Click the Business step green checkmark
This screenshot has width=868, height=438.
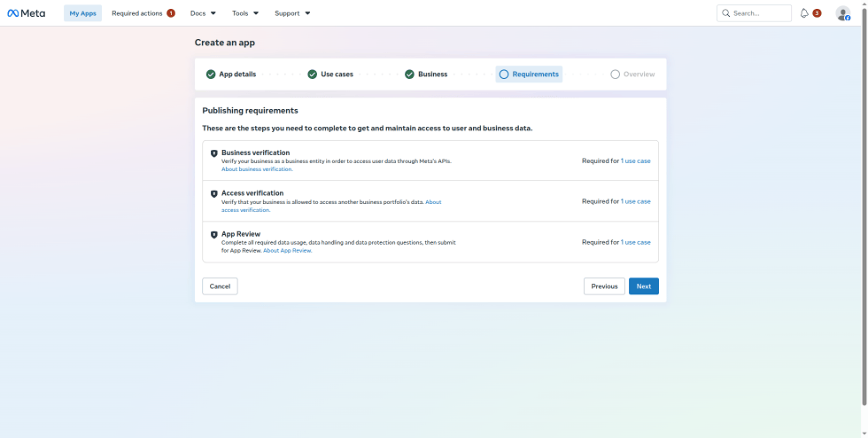409,74
